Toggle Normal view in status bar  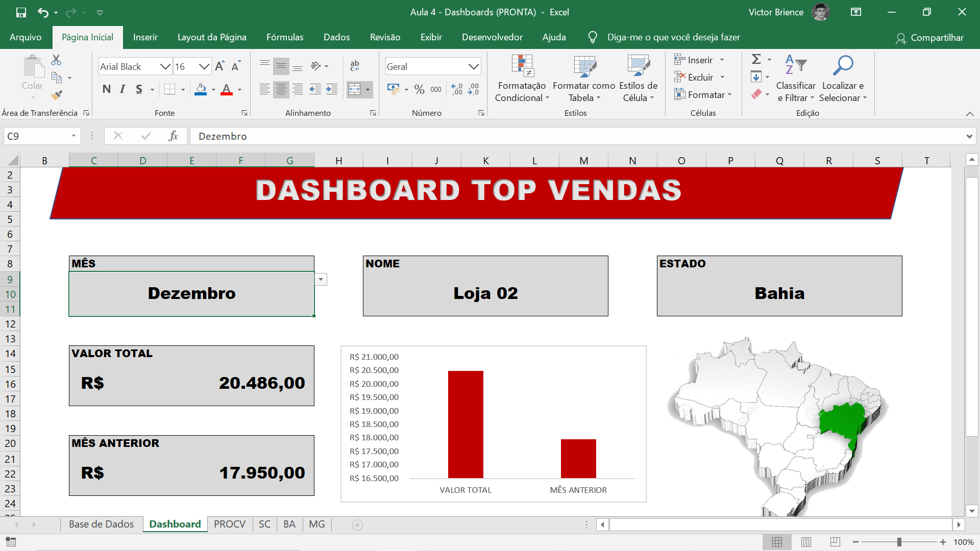tap(777, 542)
